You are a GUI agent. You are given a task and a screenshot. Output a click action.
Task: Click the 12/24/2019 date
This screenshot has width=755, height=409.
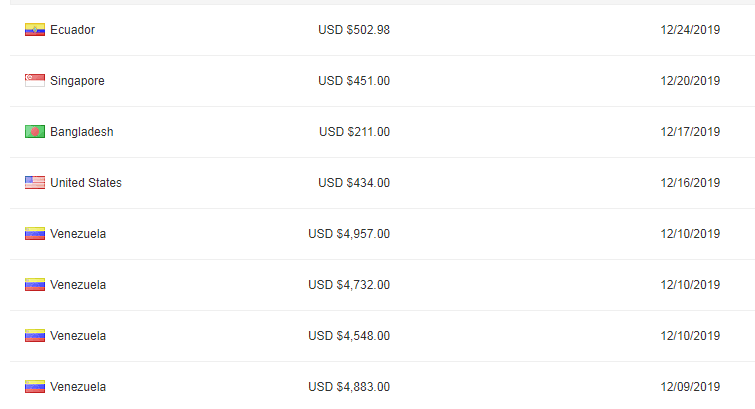point(690,30)
